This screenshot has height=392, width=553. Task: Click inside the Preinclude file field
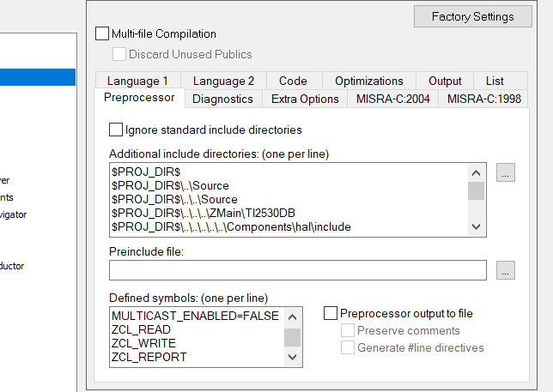click(297, 270)
